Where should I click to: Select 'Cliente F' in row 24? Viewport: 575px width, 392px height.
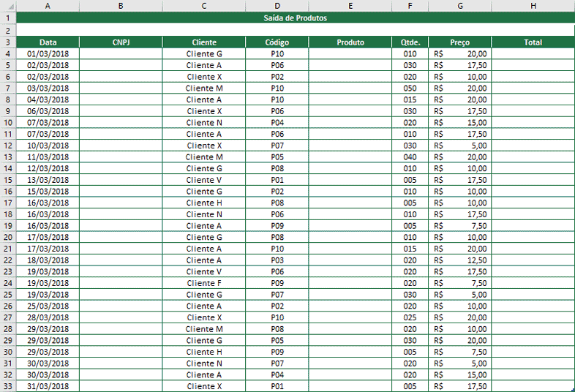pos(204,283)
